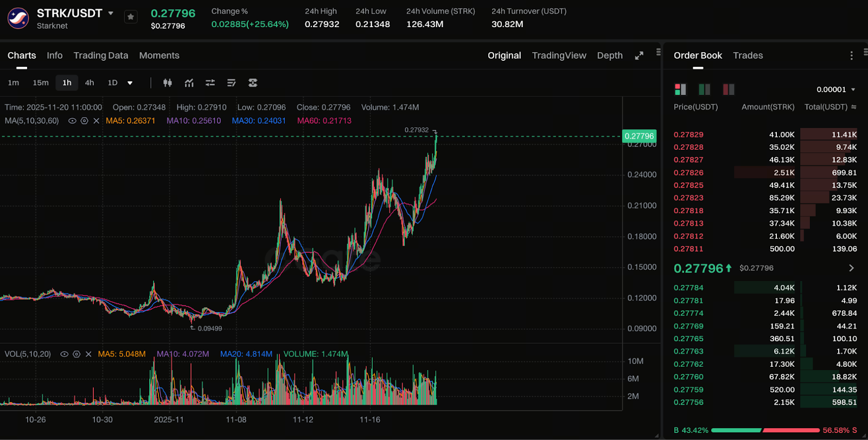Switch to the Order Book tab
868x440 pixels.
pyautogui.click(x=698, y=55)
